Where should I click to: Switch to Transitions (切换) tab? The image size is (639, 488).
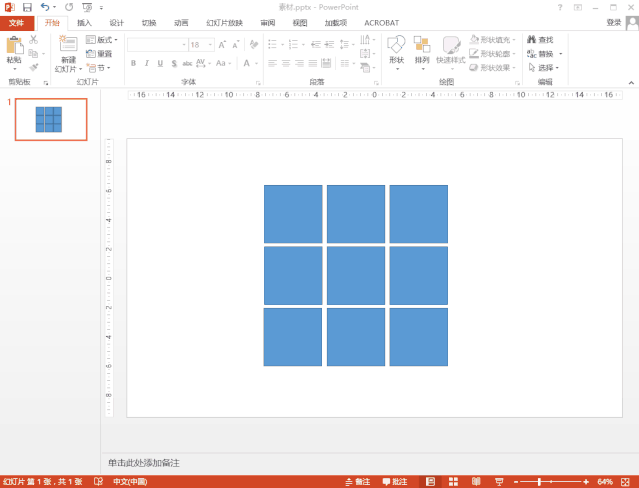pyautogui.click(x=149, y=23)
